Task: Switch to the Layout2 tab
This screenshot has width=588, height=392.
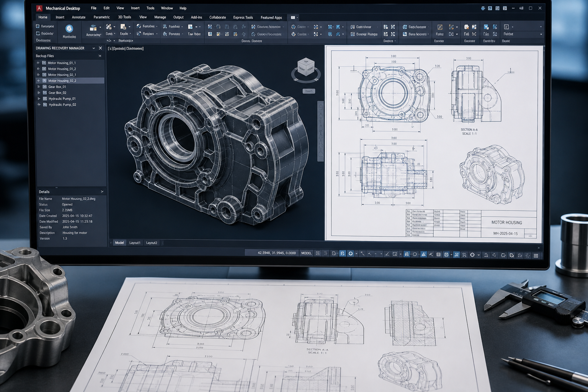Action: [x=152, y=243]
